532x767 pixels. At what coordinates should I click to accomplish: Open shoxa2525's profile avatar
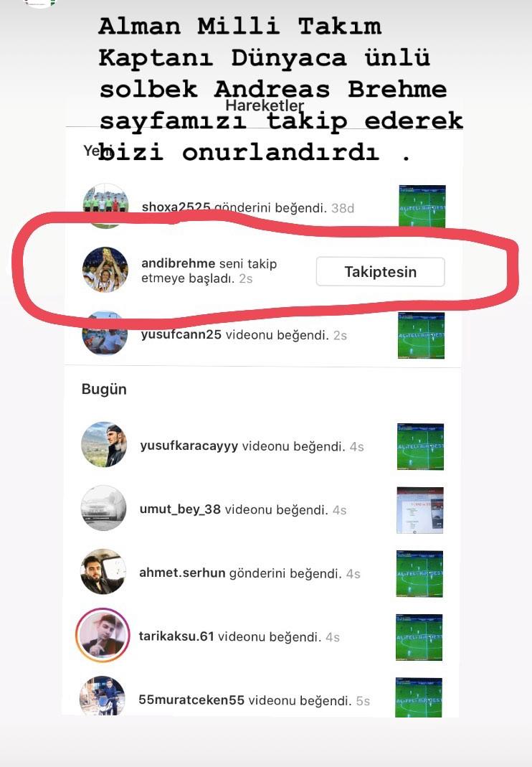point(105,206)
